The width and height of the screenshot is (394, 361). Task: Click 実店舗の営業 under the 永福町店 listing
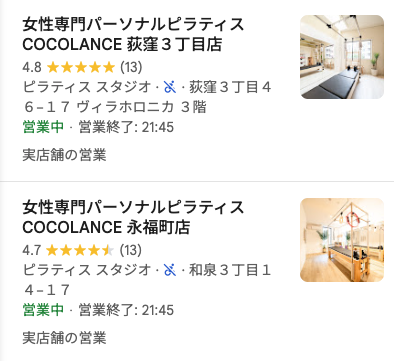[x=64, y=338]
